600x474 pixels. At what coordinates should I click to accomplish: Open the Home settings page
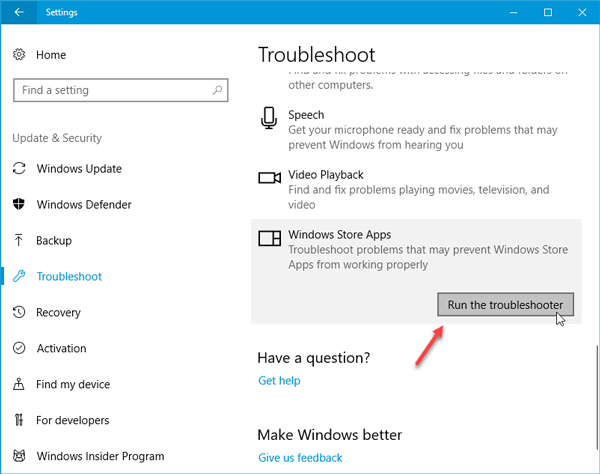point(51,55)
